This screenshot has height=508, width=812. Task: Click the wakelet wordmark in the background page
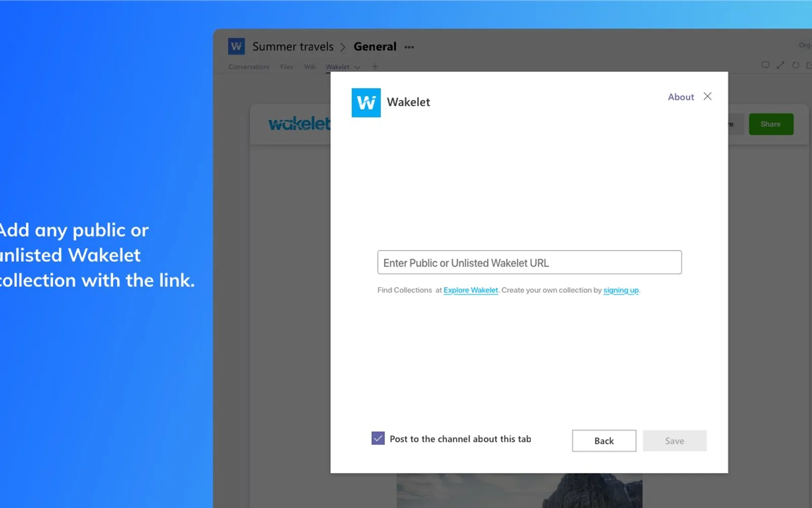tap(299, 123)
